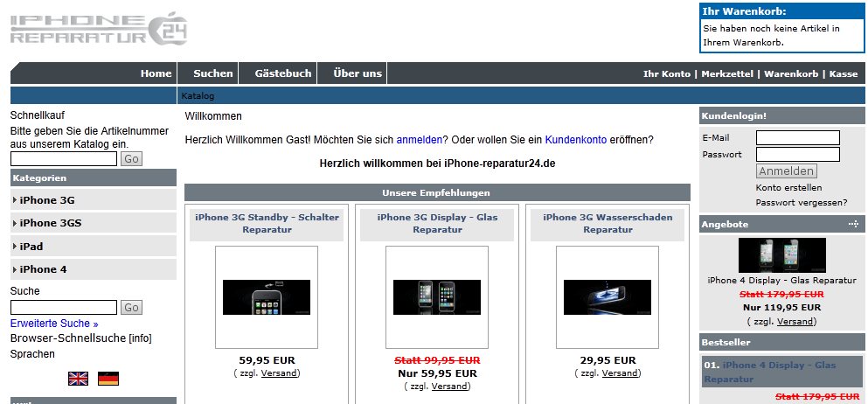The height and width of the screenshot is (404, 868).
Task: Focus the Schnellkauf article number field
Action: tap(64, 159)
